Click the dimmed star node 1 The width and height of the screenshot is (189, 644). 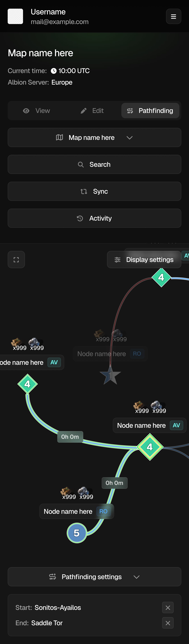tap(110, 375)
